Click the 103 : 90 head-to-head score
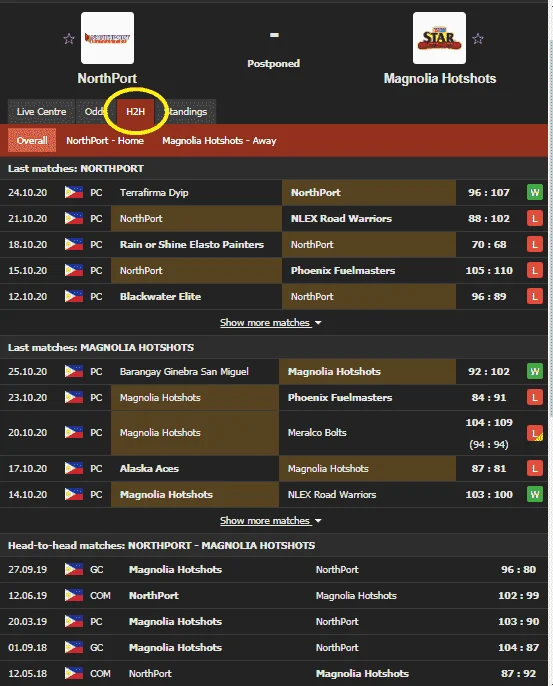Image resolution: width=553 pixels, height=686 pixels. pyautogui.click(x=518, y=621)
